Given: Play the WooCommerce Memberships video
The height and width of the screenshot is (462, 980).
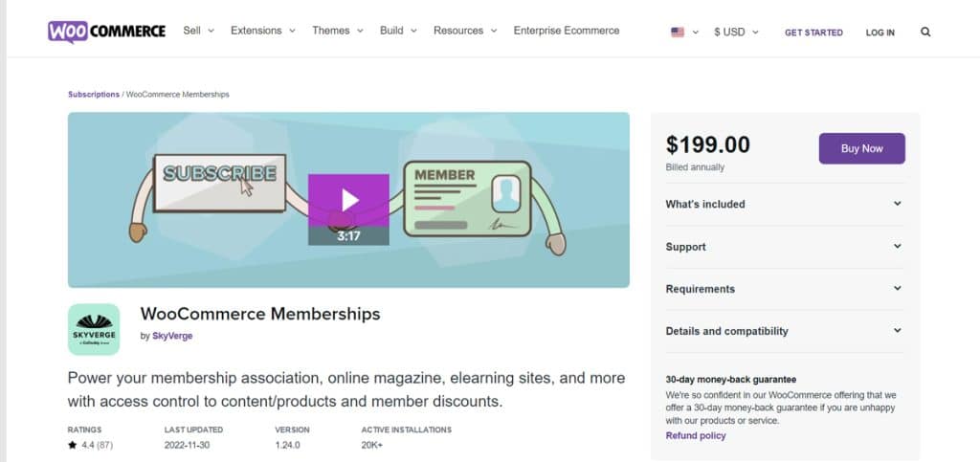Looking at the screenshot, I should pos(348,200).
